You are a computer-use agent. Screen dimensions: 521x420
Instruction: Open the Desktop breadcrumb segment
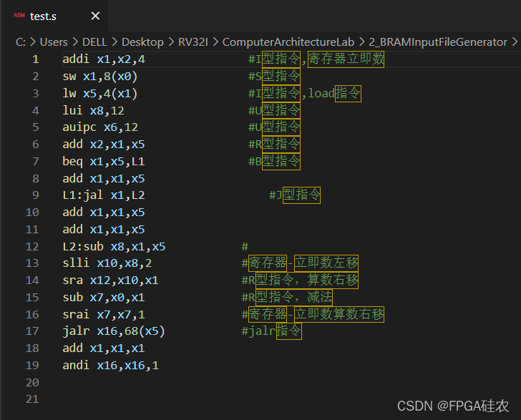coord(142,42)
